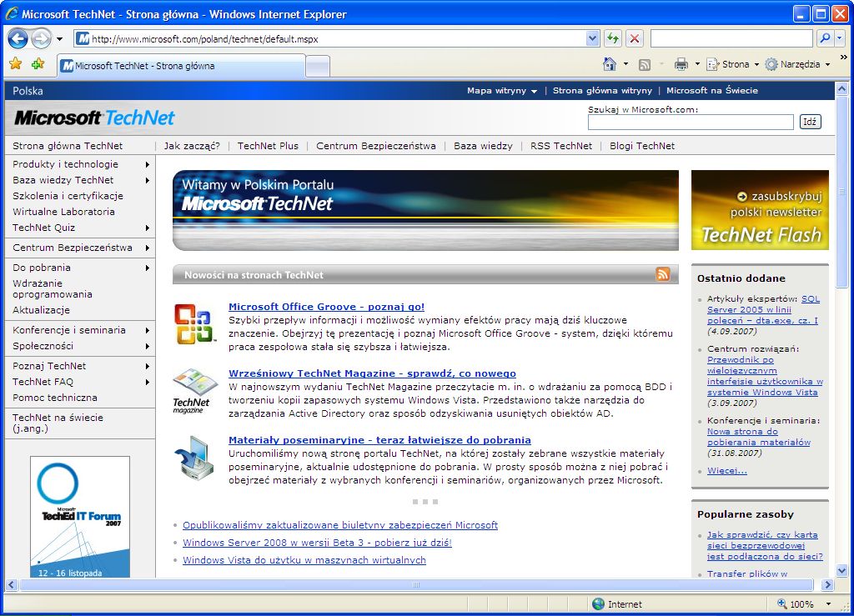Click the vertical scrollbar up arrow
This screenshot has height=616, width=854.
click(x=842, y=88)
